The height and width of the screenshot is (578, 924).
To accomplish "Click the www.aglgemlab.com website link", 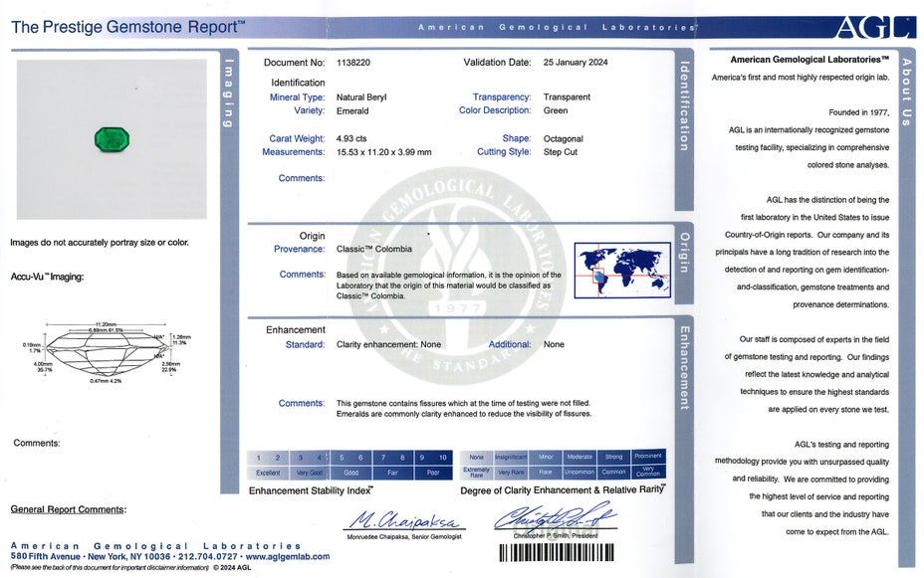I will pos(288,557).
